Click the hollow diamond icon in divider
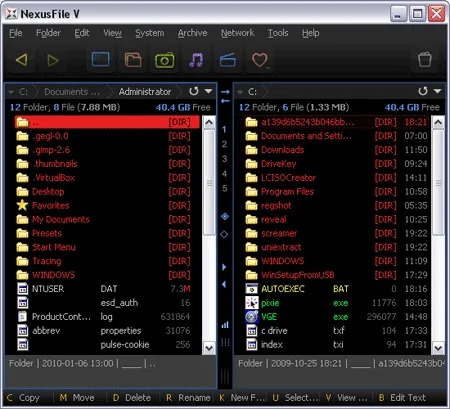This screenshot has width=450, height=409. [x=224, y=234]
